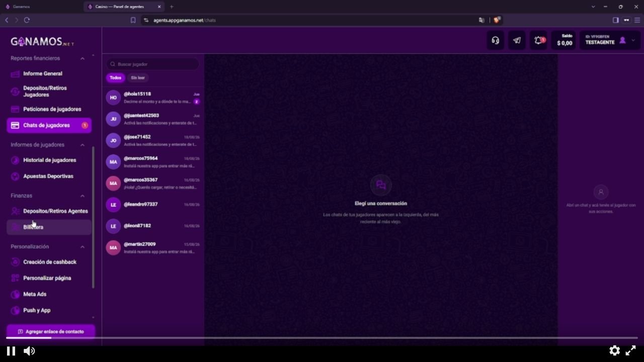Expand the account dropdown chevron

click(633, 40)
